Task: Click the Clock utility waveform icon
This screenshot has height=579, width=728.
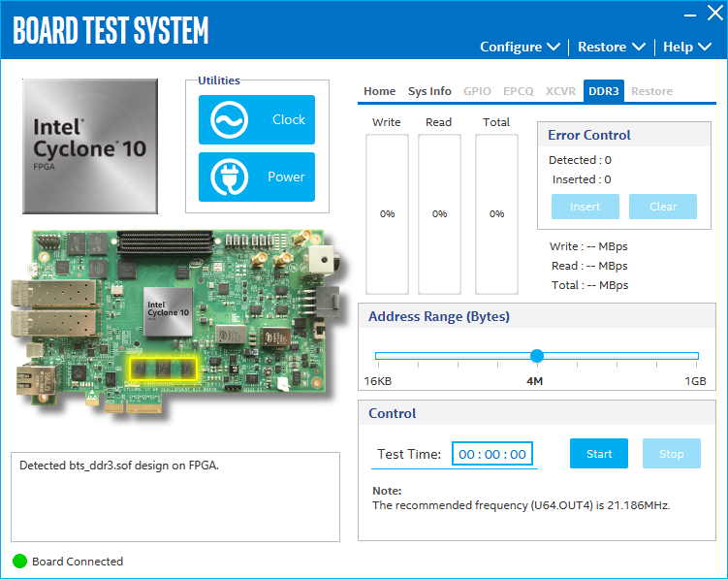Action: pyautogui.click(x=230, y=120)
